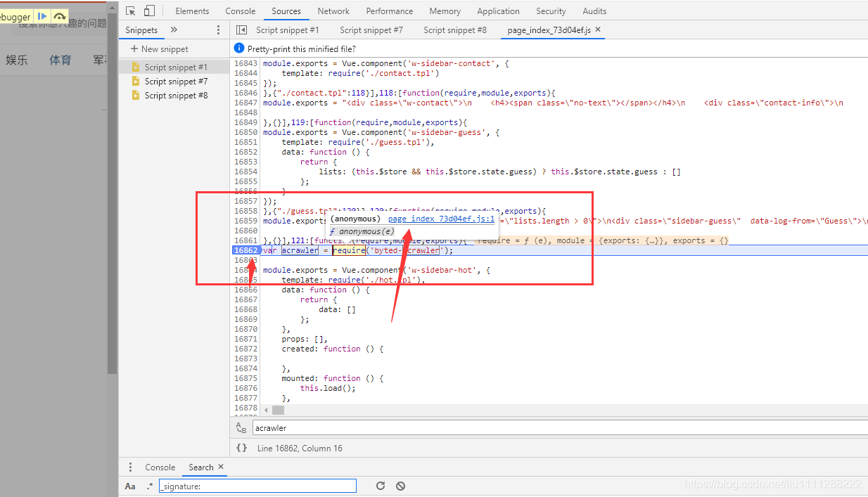The width and height of the screenshot is (868, 497).
Task: Select page_index_73d04ef.js editor tab
Action: 550,30
